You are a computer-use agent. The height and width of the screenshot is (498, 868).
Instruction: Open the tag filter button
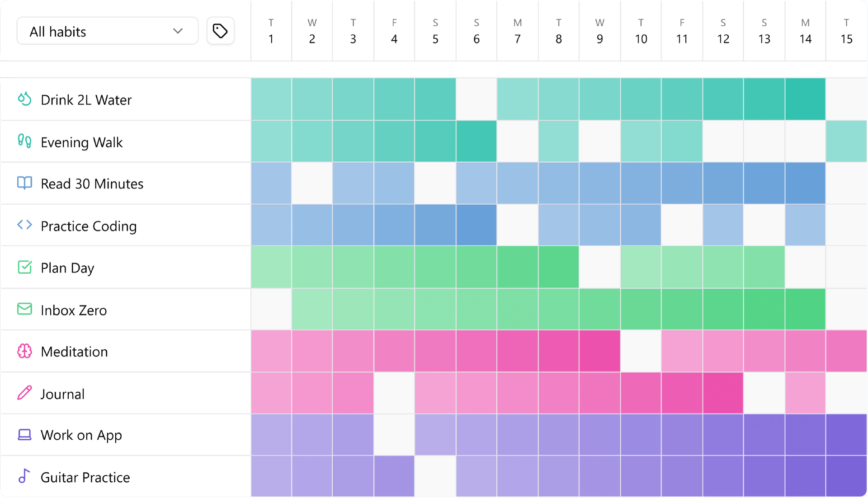coord(220,31)
